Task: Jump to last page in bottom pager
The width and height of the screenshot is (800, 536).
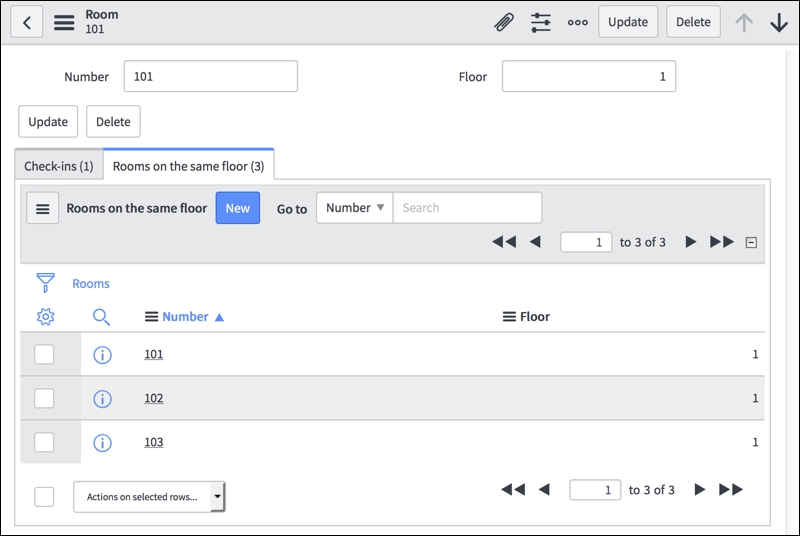Action: (x=731, y=490)
